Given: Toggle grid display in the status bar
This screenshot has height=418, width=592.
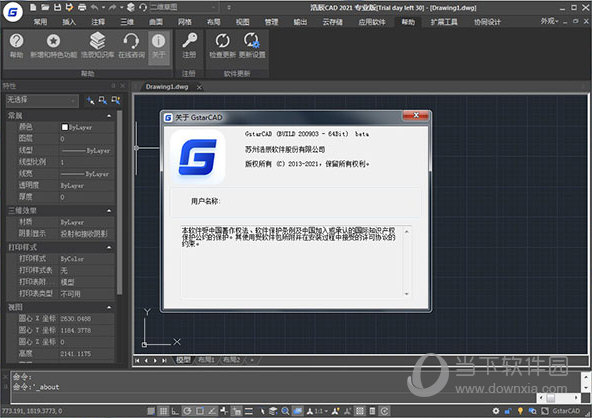Looking at the screenshot, I should [163, 411].
